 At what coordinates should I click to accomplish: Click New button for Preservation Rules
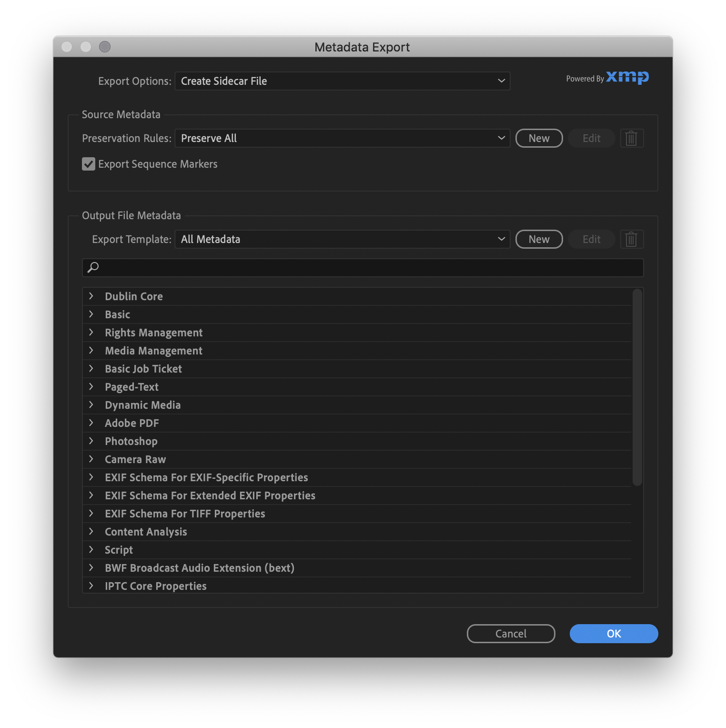539,138
